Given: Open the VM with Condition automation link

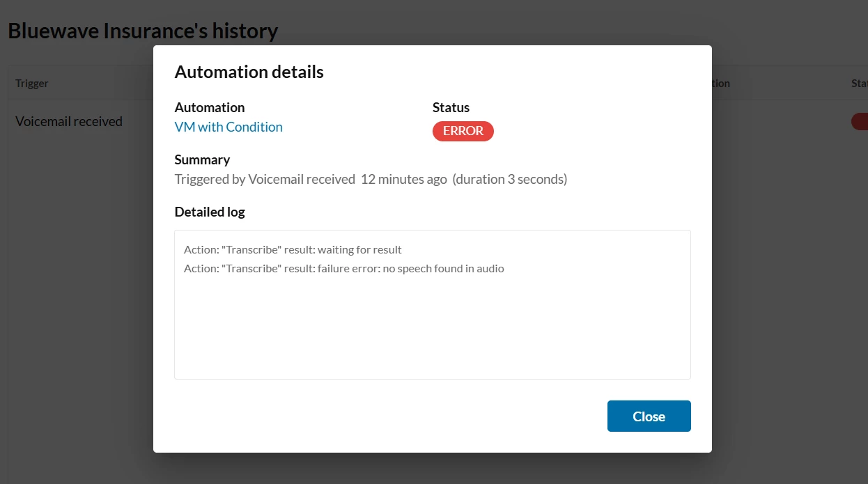Looking at the screenshot, I should coord(228,127).
